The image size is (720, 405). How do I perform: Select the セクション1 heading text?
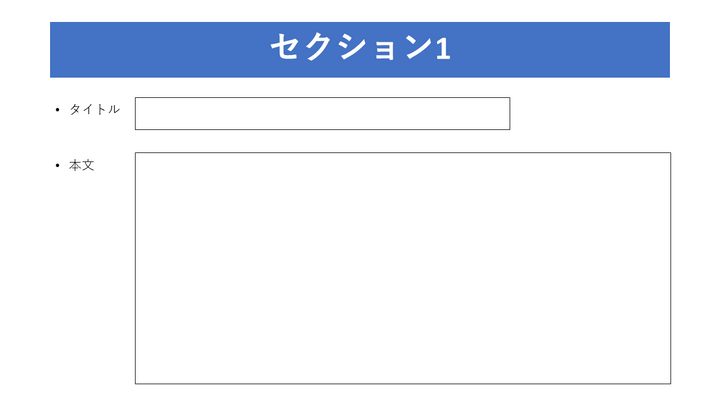(x=360, y=47)
